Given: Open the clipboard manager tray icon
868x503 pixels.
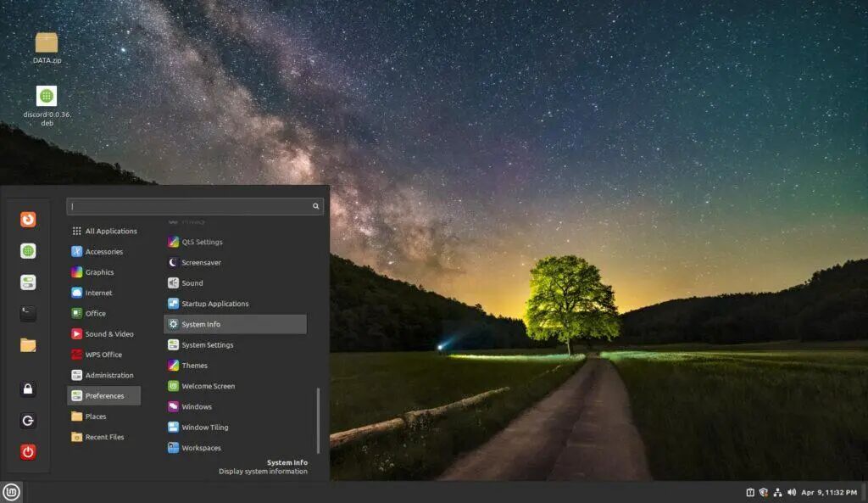Looking at the screenshot, I should (x=751, y=490).
